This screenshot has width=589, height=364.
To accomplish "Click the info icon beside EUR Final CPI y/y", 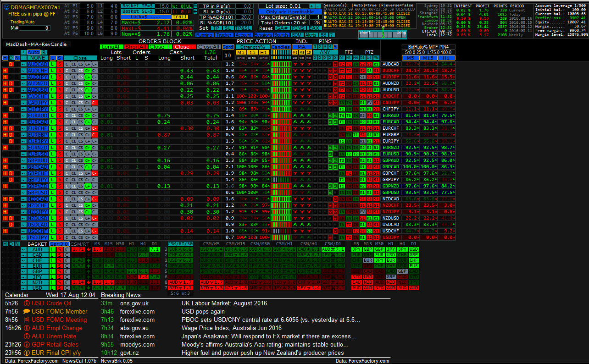I will pyautogui.click(x=27, y=353).
